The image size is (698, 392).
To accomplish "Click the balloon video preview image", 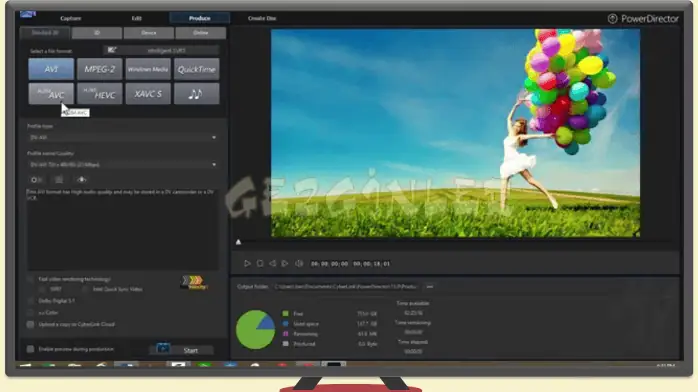I will pos(455,133).
